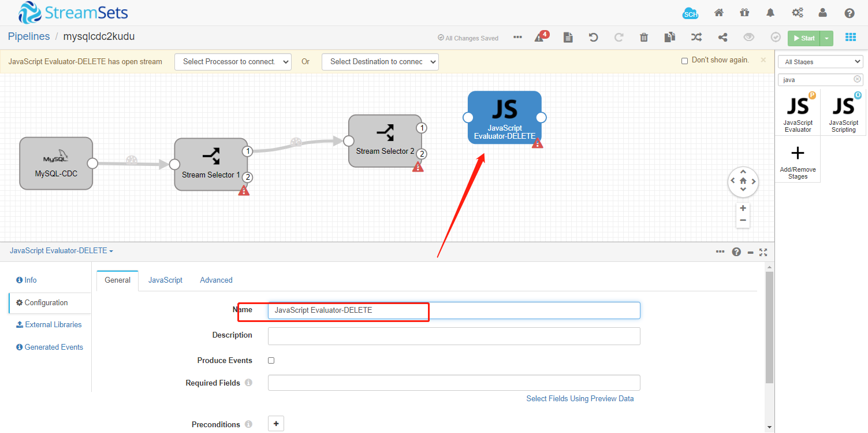Click Stream Selector 1 warning triangle
This screenshot has width=868, height=433.
click(x=244, y=190)
